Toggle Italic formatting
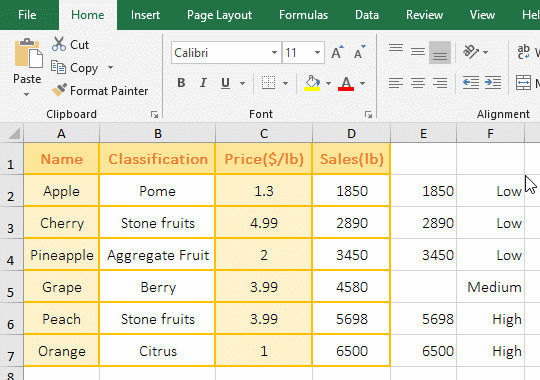This screenshot has height=380, width=540. pos(203,83)
